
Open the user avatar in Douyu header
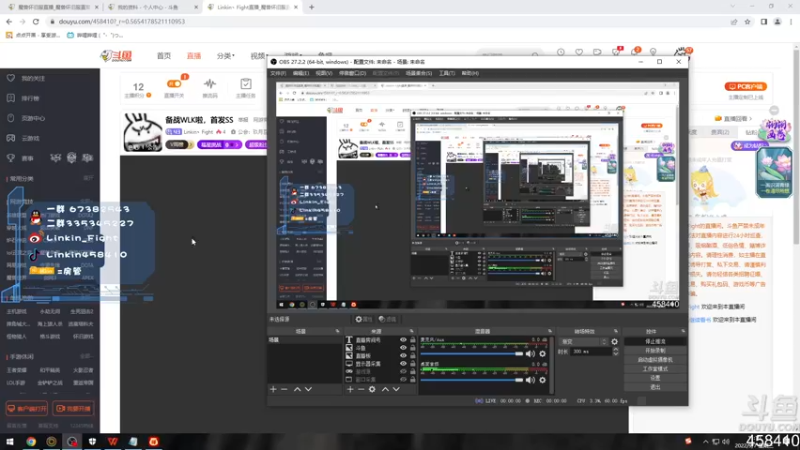[x=681, y=53]
